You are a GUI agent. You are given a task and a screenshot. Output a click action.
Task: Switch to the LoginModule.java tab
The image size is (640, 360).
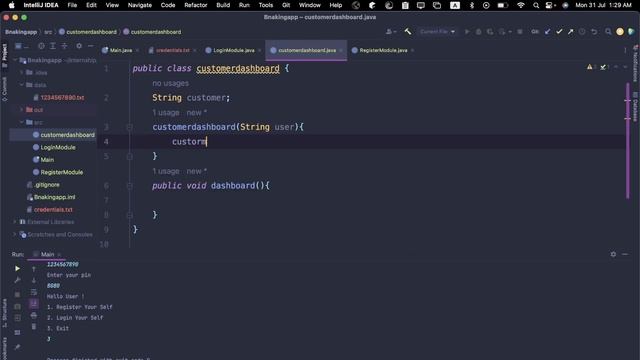pyautogui.click(x=234, y=50)
